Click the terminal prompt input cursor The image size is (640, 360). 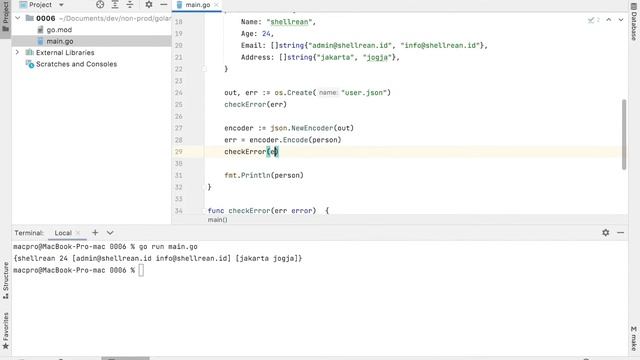click(x=141, y=270)
